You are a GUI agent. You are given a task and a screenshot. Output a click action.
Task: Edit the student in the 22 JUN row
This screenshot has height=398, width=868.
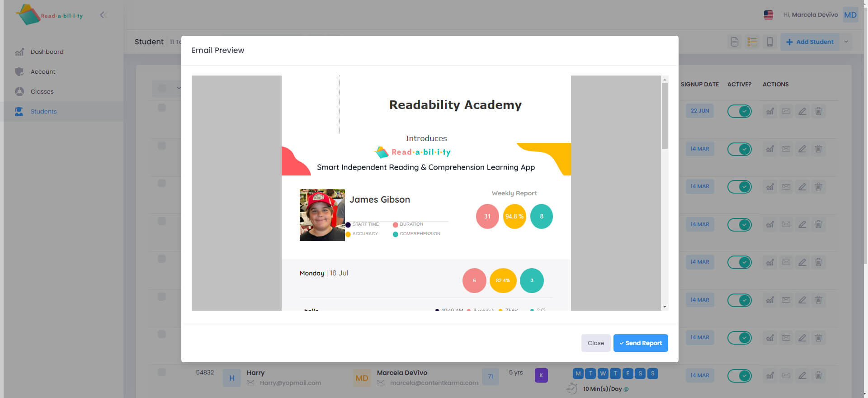point(802,111)
